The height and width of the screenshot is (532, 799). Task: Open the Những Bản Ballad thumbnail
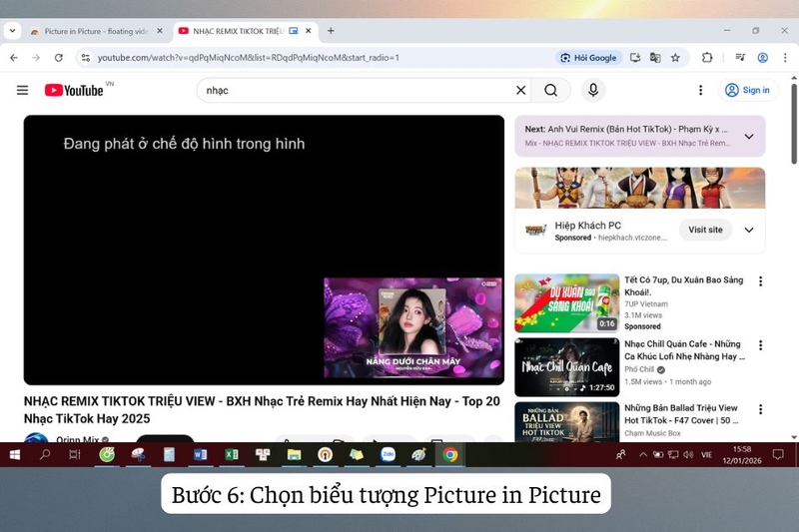click(566, 421)
